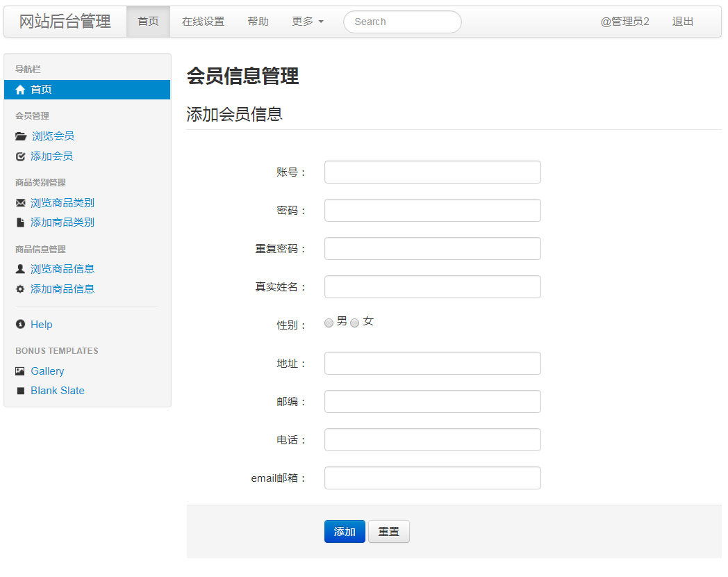Select the highlighted 首页 sidebar item
This screenshot has width=728, height=577.
pos(88,90)
